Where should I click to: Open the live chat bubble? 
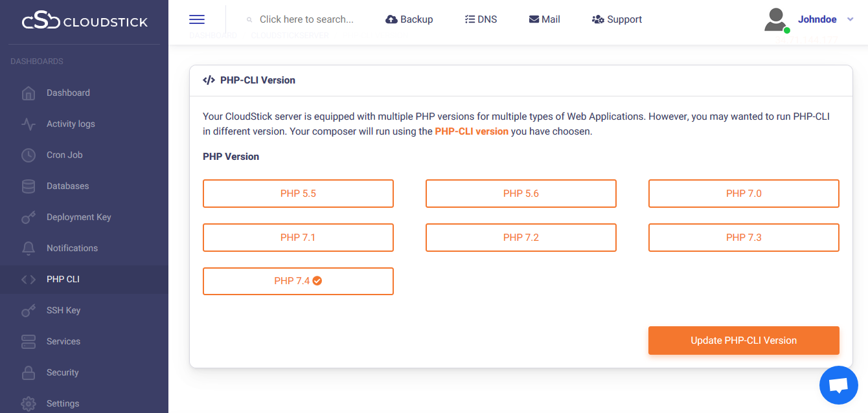point(838,386)
